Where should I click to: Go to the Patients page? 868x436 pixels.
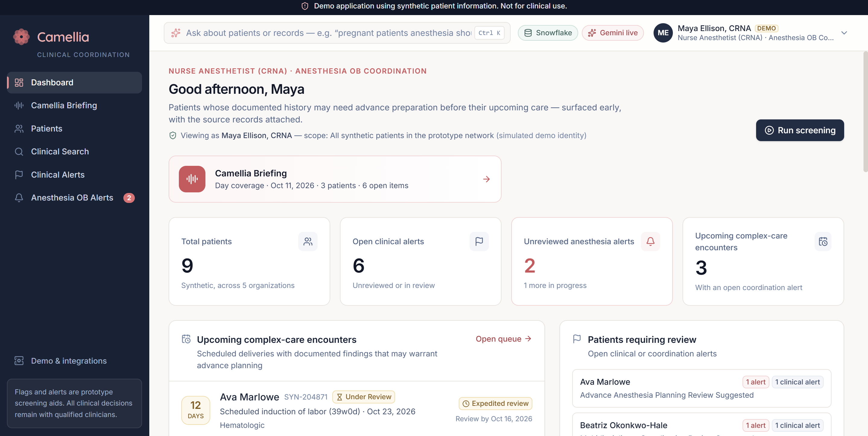point(74,129)
